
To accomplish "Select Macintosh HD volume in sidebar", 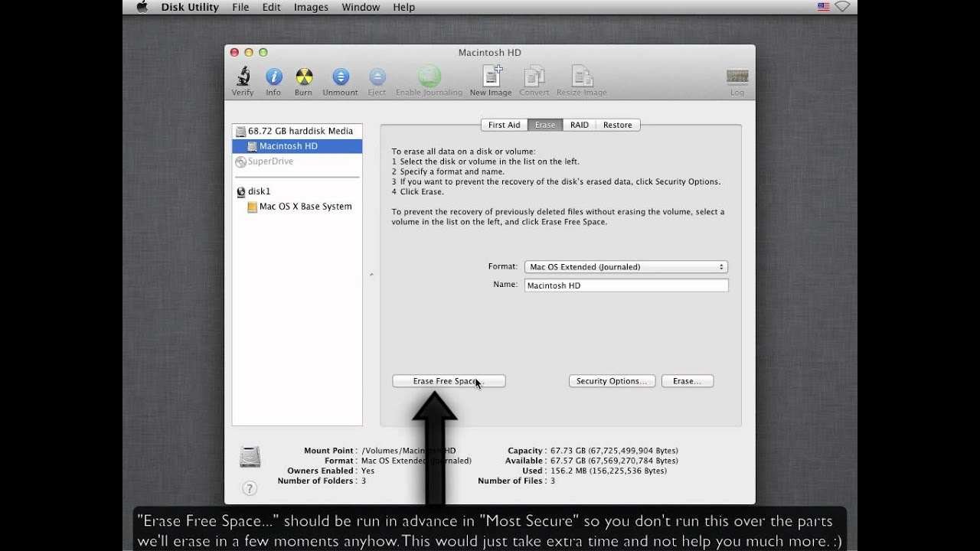I will [297, 146].
